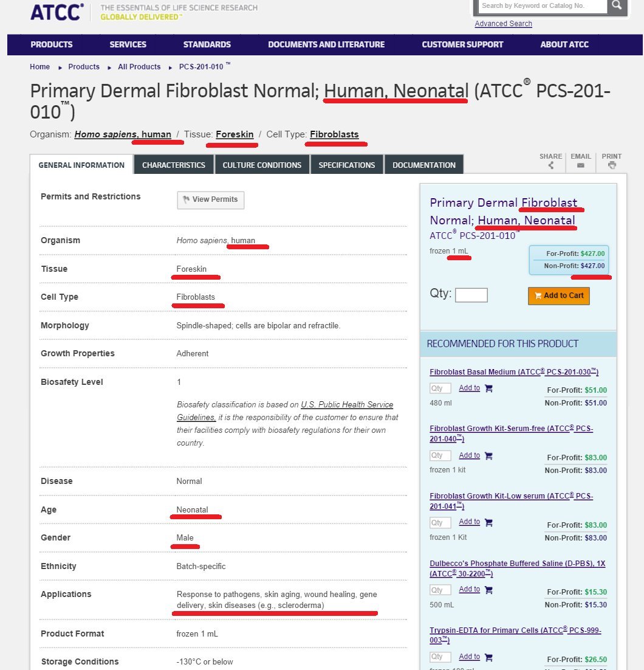Click cart icon for Growth Kit-Serum-free
This screenshot has height=670, width=644.
pos(489,455)
